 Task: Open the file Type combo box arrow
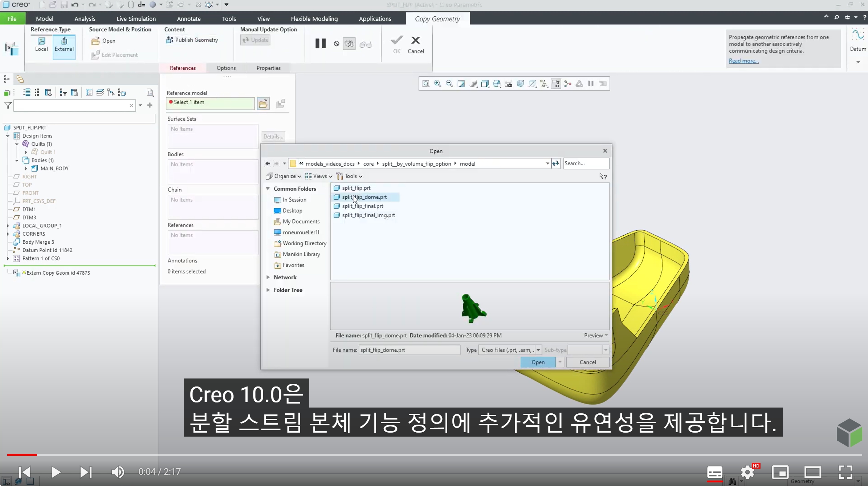[538, 350]
